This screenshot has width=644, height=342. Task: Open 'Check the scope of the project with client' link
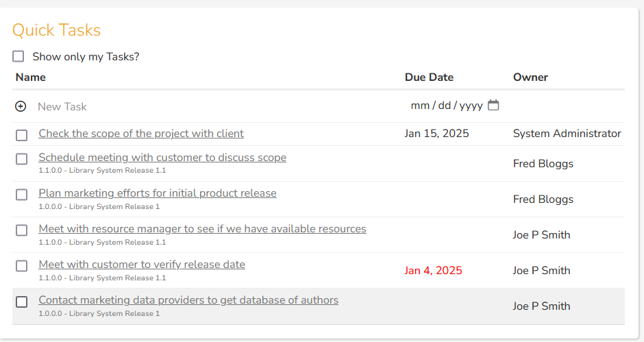pos(141,134)
